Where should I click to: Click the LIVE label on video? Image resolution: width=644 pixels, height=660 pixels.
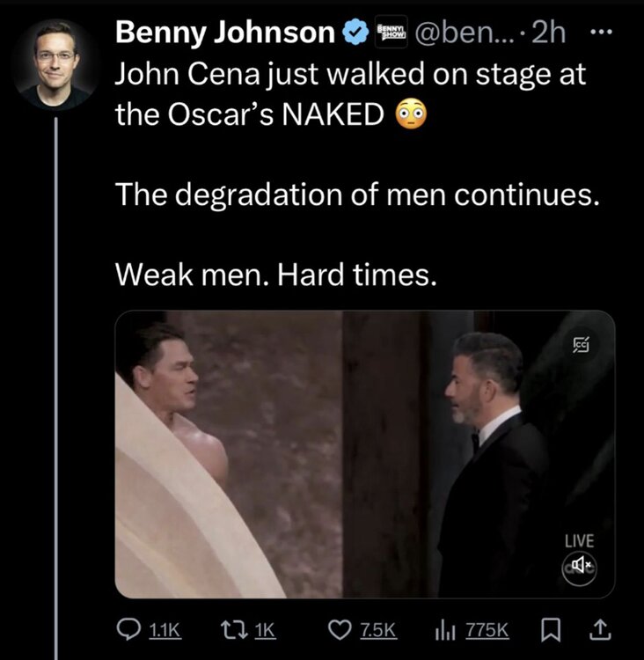click(x=580, y=539)
